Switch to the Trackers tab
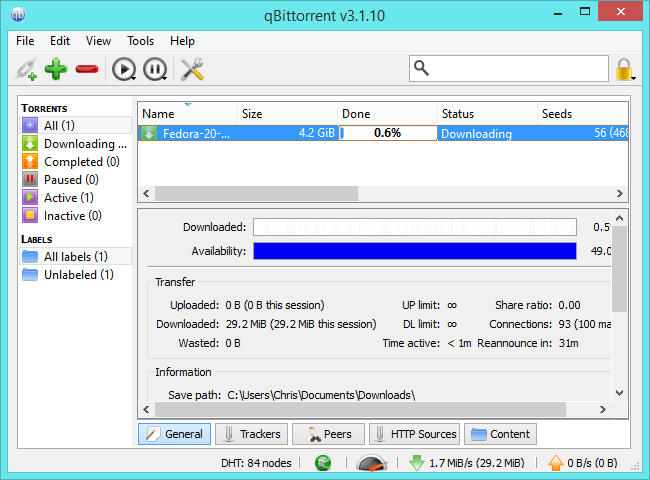The width and height of the screenshot is (650, 480). click(x=250, y=434)
